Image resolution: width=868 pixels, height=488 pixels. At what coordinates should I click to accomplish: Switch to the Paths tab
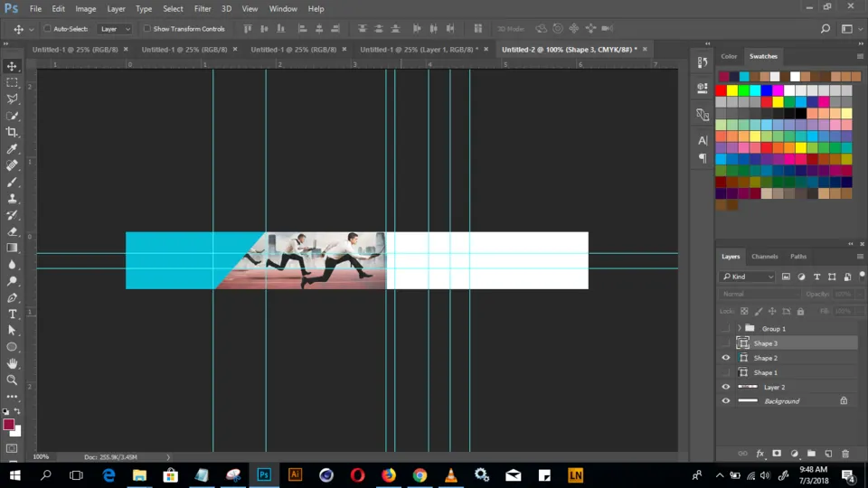[x=798, y=257]
